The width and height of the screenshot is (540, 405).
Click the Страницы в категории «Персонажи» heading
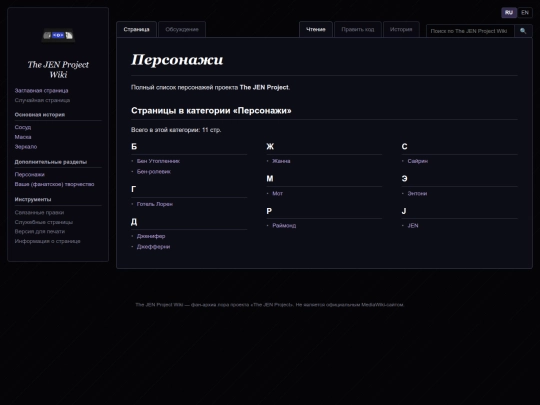click(x=211, y=111)
